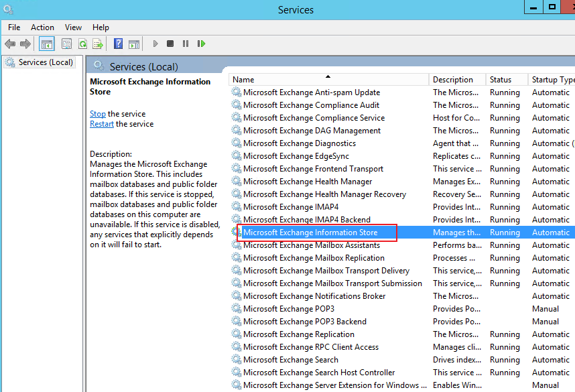
Task: Sort the list by the Name column header
Action: 328,80
